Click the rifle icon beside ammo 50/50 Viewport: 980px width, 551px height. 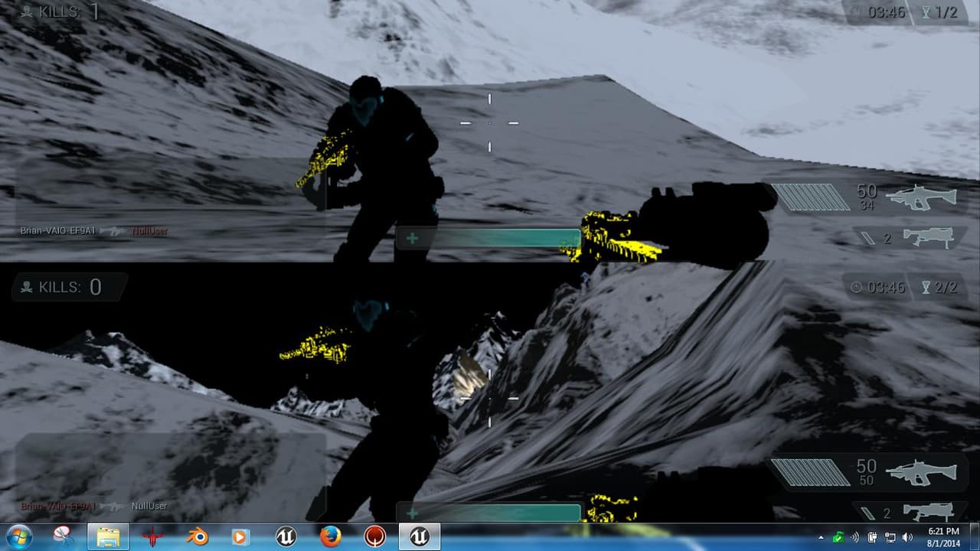tap(921, 472)
